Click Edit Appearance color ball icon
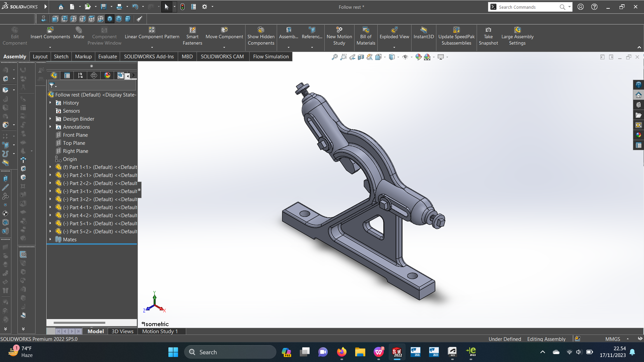Viewport: 644px width, 362px height. (418, 57)
